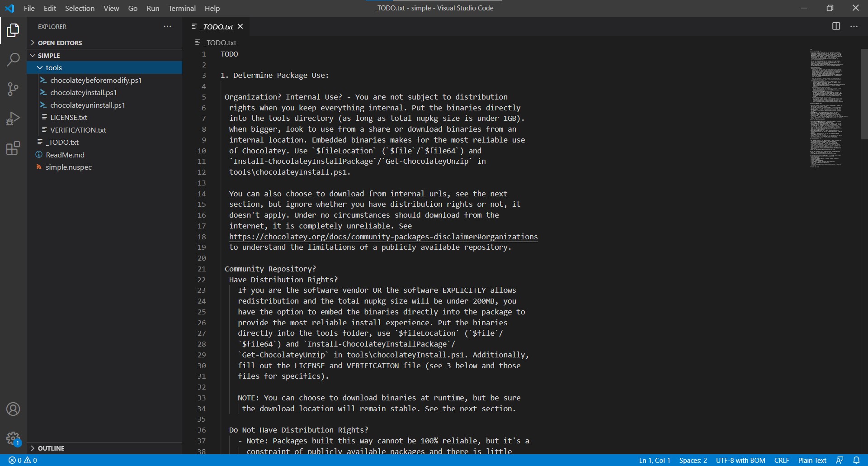
Task: Click the RSS icon of simple.nuspec
Action: click(x=39, y=167)
